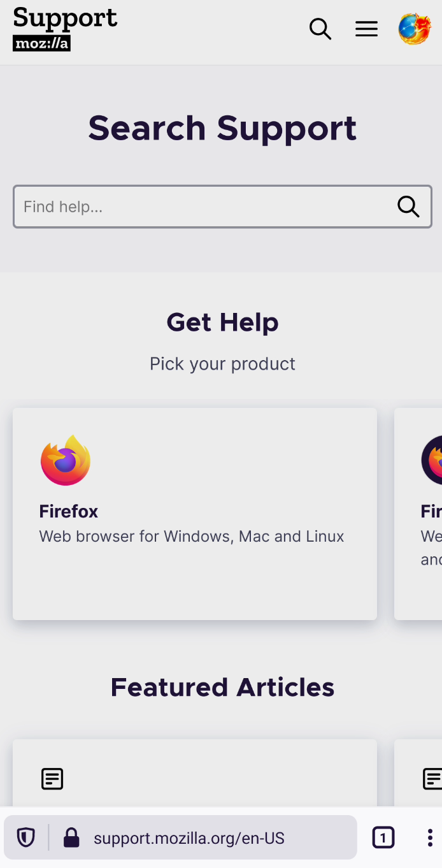The image size is (442, 868).
Task: Click the Firefox account avatar in the header
Action: [x=415, y=29]
